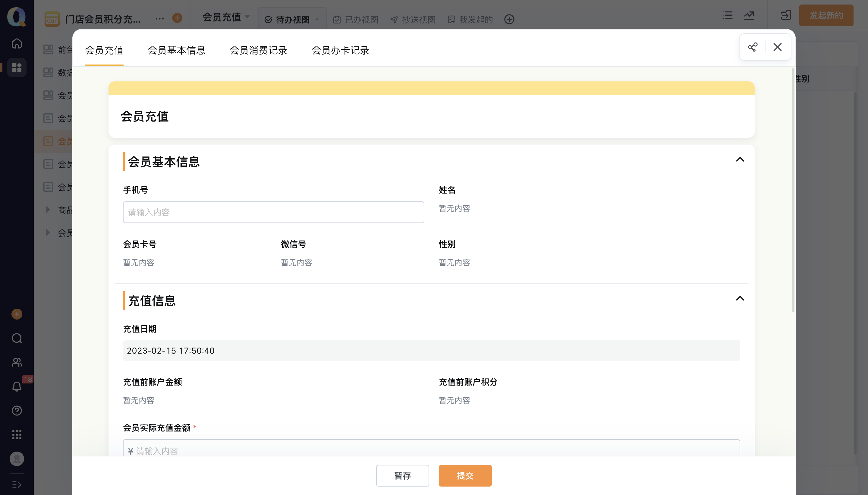The width and height of the screenshot is (868, 495).
Task: Click the 充值前账户积分 label
Action: point(468,382)
